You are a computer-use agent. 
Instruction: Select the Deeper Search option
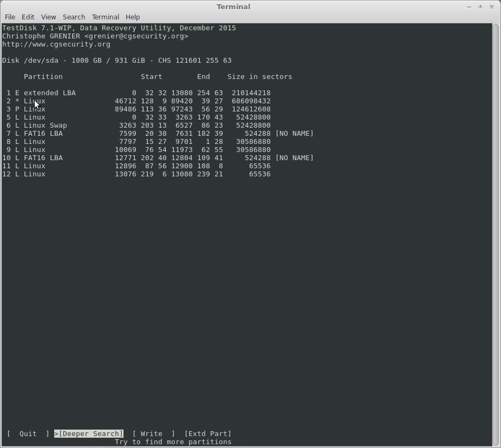tap(89, 433)
